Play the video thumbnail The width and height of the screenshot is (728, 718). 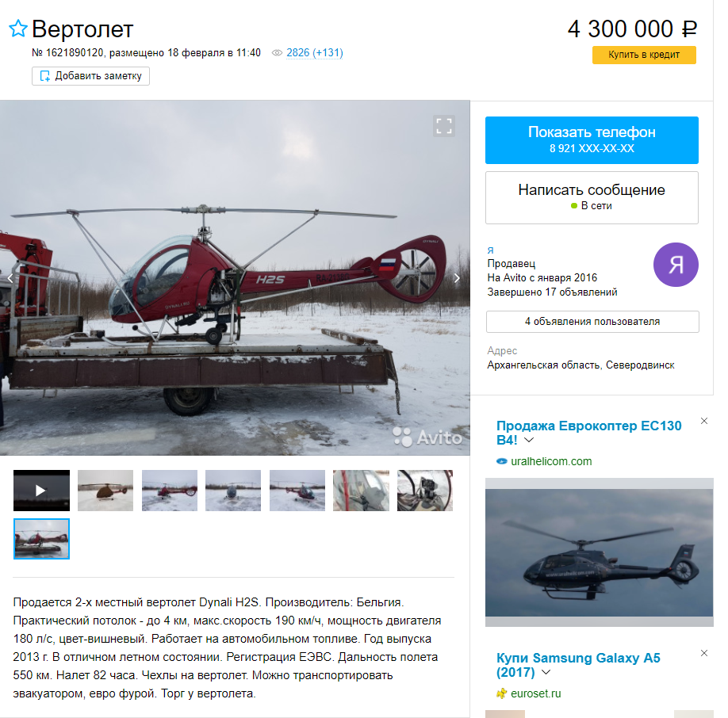[41, 491]
